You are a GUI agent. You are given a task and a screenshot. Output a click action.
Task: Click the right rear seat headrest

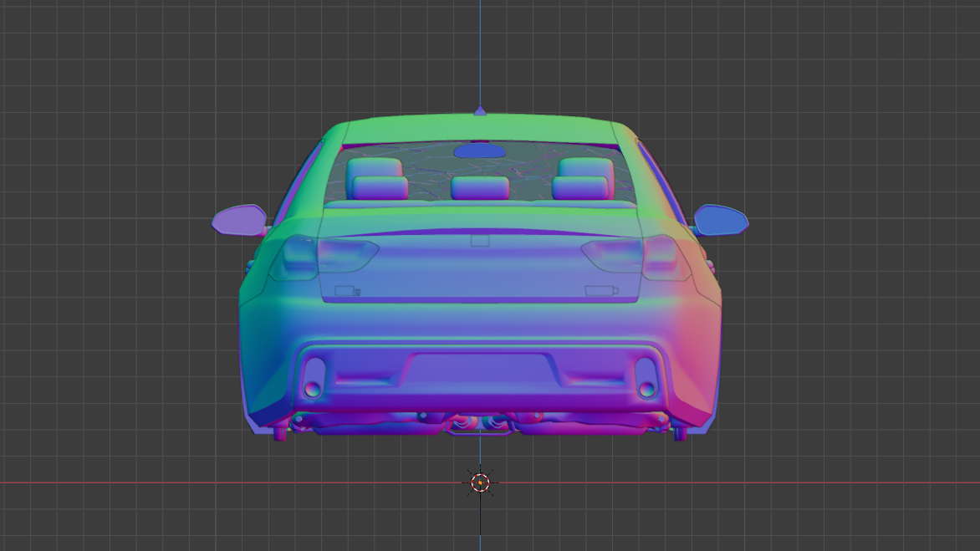point(580,188)
